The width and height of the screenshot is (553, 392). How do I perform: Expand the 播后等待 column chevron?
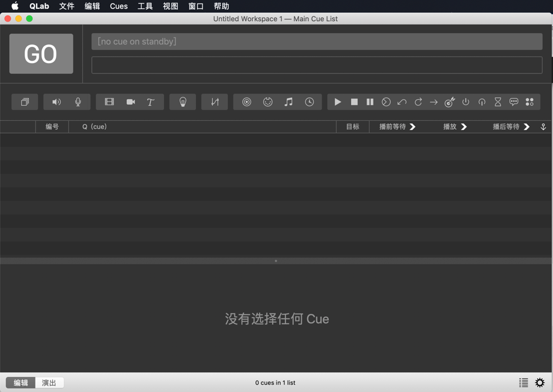point(526,127)
